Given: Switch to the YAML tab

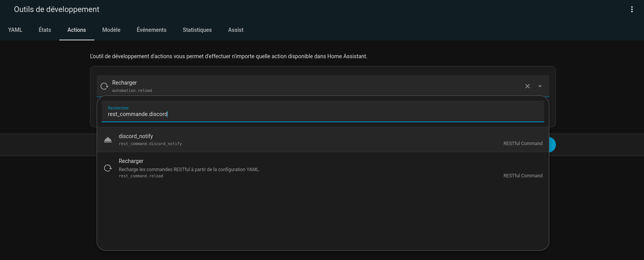Looking at the screenshot, I should (x=15, y=30).
